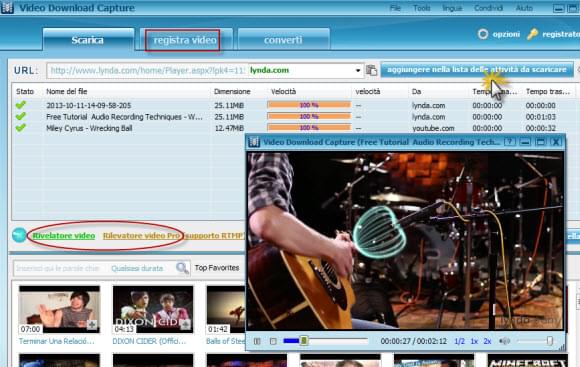
Task: Click the keyword search input field
Action: [x=60, y=268]
